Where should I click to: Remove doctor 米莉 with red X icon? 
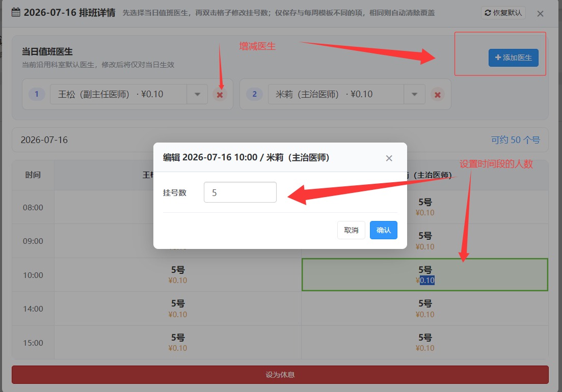click(437, 95)
